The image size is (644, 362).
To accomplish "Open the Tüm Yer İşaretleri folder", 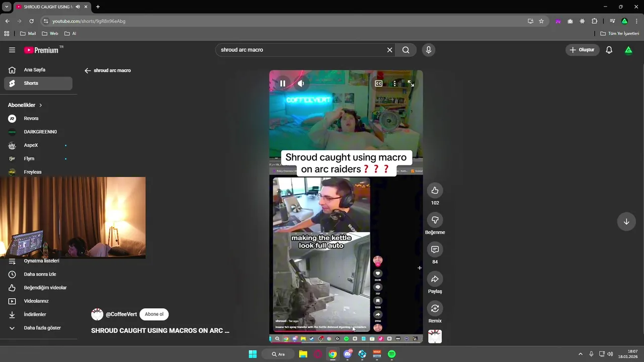I will [x=620, y=34].
